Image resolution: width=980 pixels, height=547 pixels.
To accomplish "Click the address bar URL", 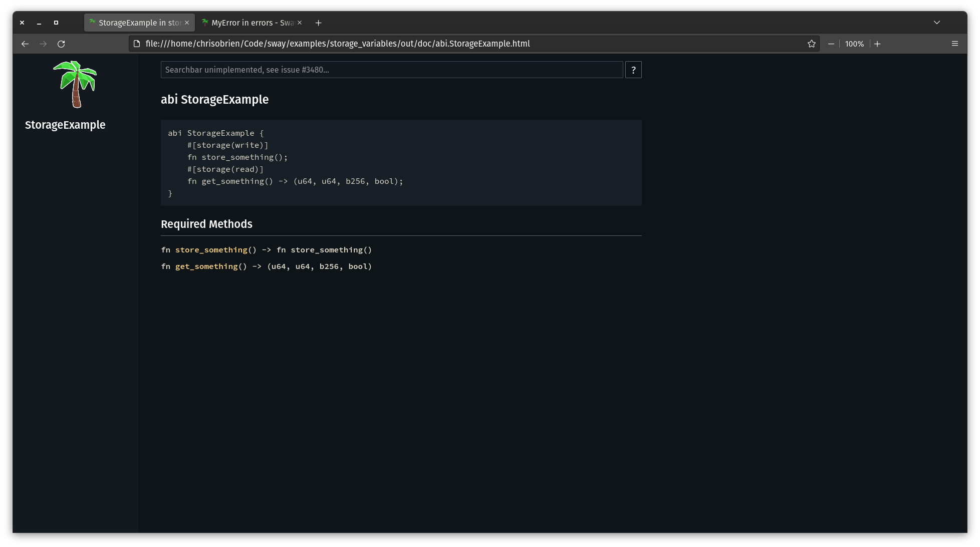I will (x=338, y=44).
